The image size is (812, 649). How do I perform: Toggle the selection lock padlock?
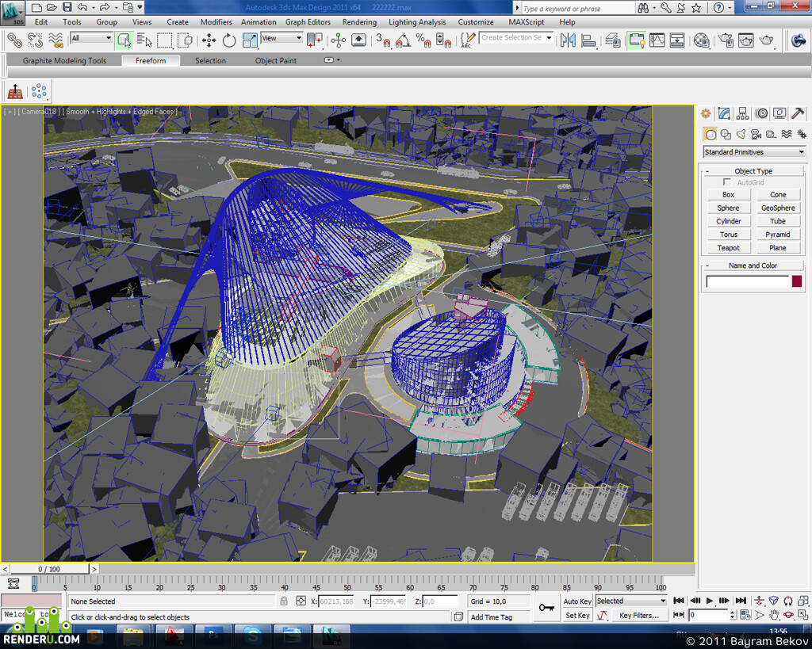pyautogui.click(x=284, y=601)
